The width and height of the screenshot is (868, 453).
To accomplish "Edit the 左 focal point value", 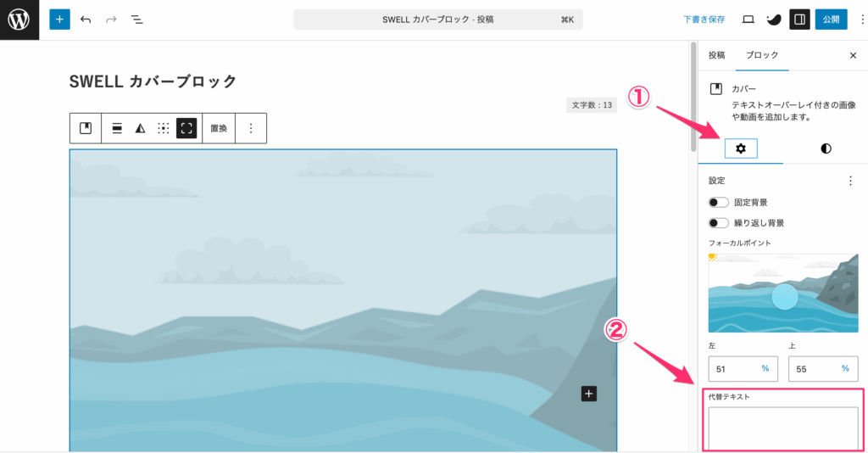I will (x=743, y=369).
